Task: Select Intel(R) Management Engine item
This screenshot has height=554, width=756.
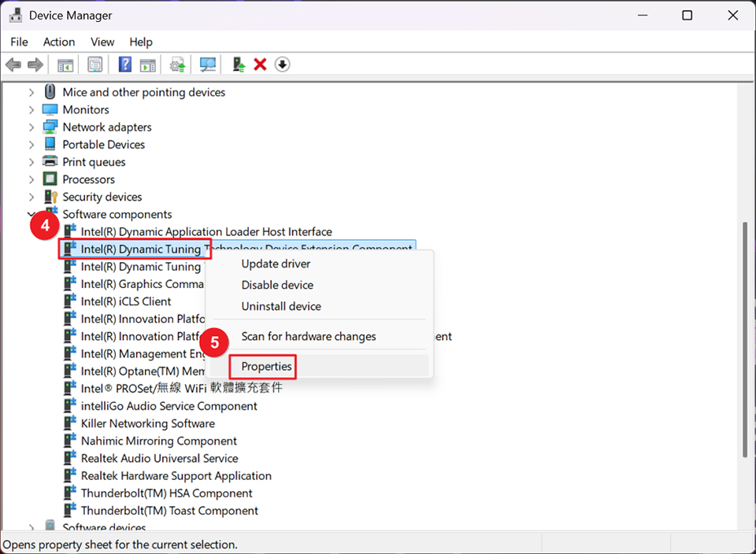Action: pos(143,353)
